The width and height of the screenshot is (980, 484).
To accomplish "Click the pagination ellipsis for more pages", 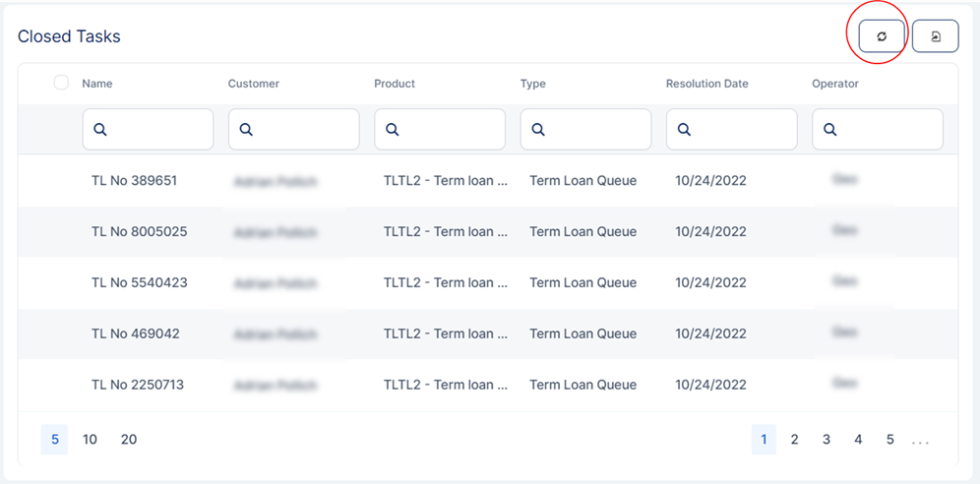I will click(x=920, y=441).
